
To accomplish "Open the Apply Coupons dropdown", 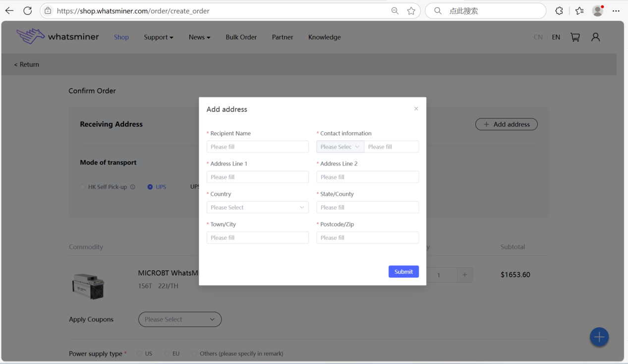I will (180, 319).
